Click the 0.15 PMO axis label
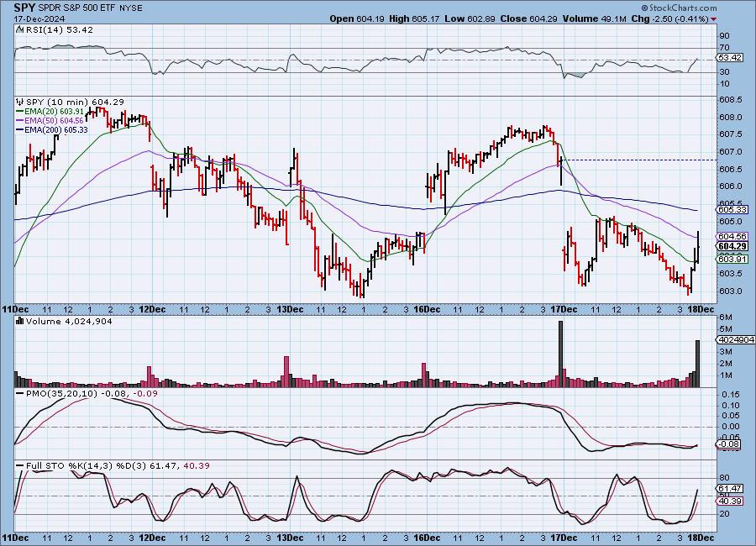The image size is (756, 546). (x=731, y=395)
